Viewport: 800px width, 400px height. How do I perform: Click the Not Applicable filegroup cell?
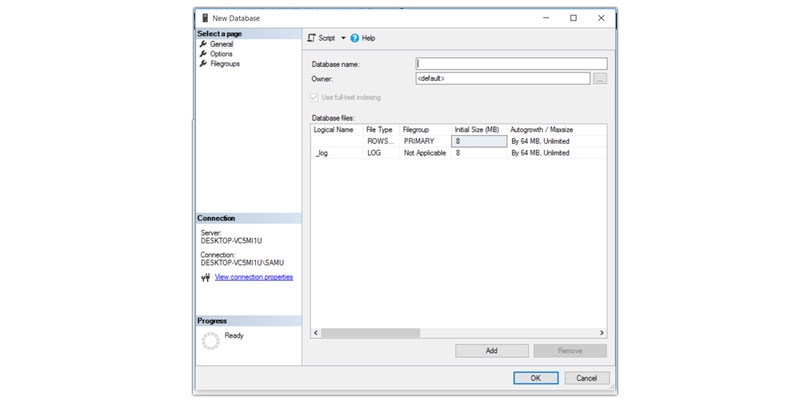click(426, 153)
